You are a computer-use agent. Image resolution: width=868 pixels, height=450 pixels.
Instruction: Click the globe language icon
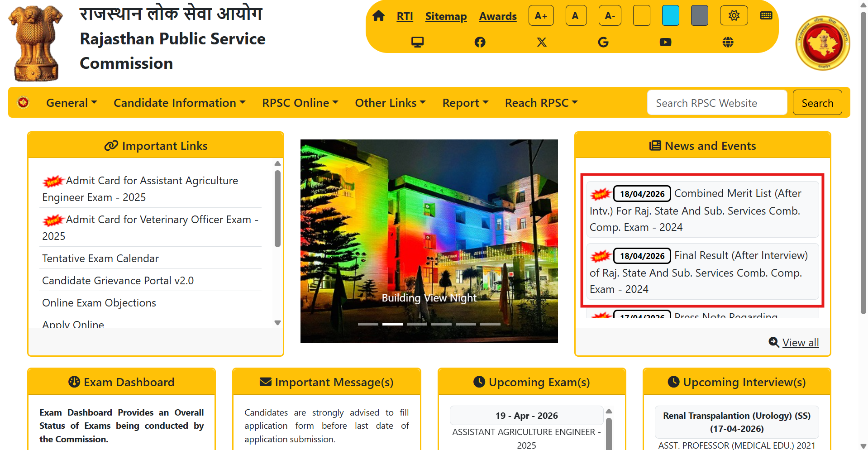(x=728, y=42)
